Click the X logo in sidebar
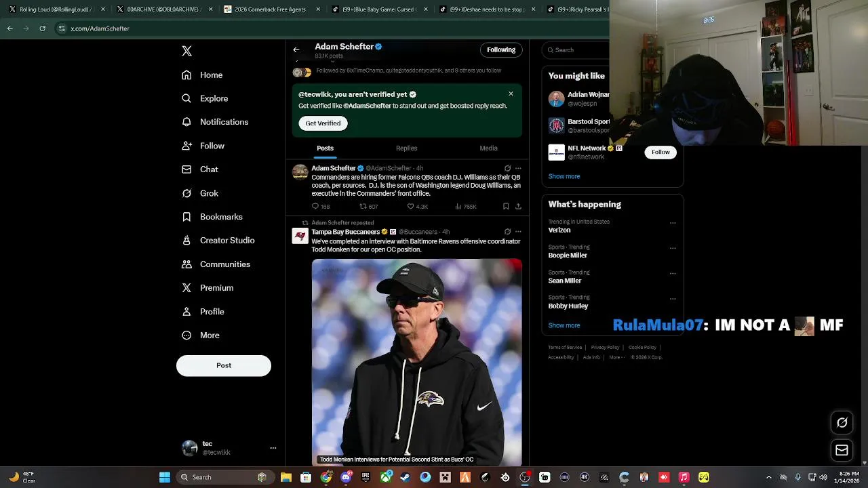Screen dimensions: 868x488 (x=186, y=51)
